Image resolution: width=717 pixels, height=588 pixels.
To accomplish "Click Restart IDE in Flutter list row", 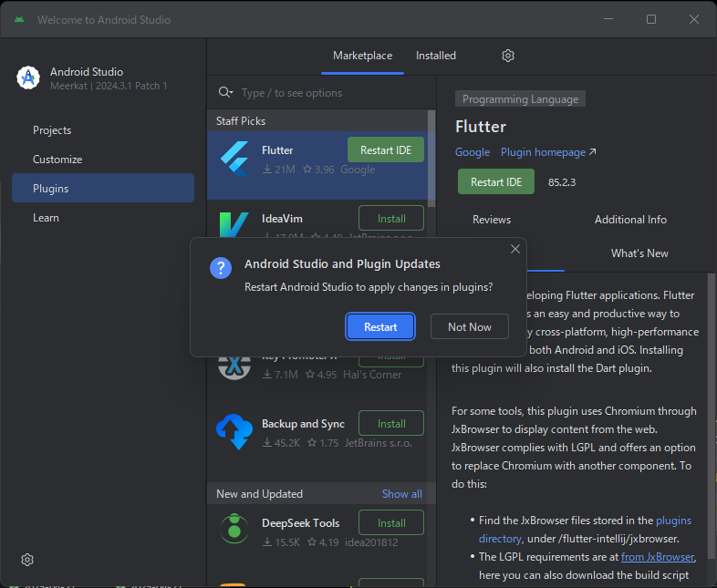I will tap(386, 150).
